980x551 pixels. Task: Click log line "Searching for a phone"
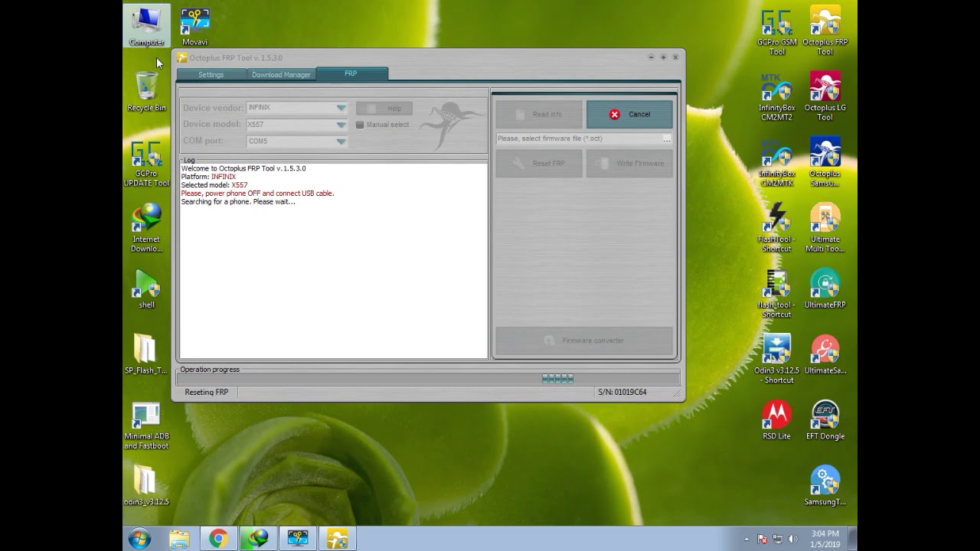[238, 202]
